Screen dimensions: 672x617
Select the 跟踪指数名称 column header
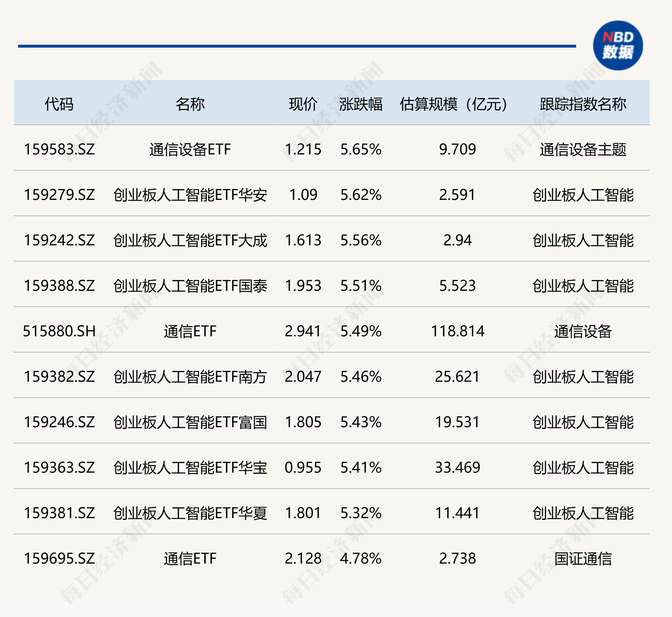point(583,104)
